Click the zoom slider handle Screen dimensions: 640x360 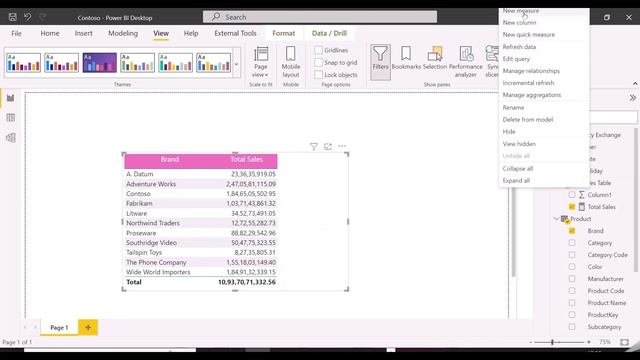point(552,342)
